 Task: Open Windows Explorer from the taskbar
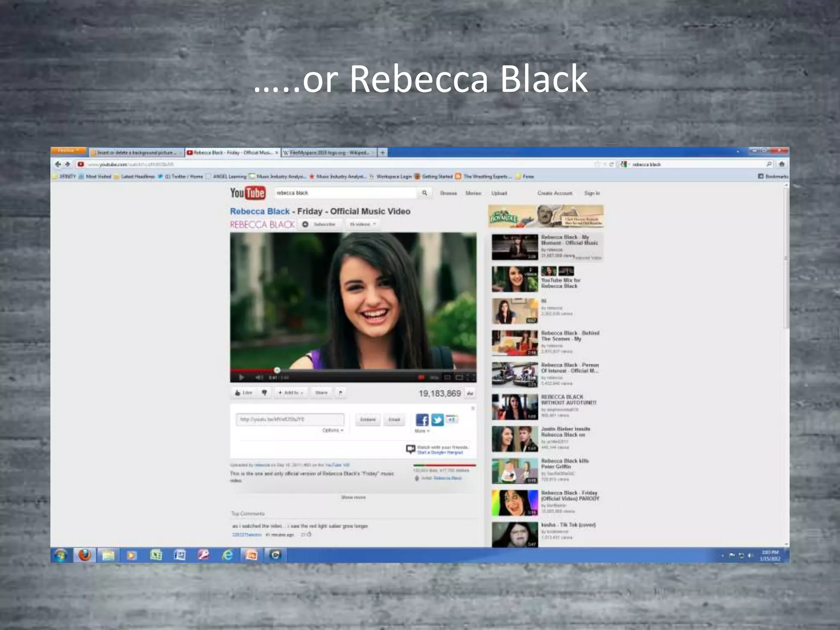[108, 555]
